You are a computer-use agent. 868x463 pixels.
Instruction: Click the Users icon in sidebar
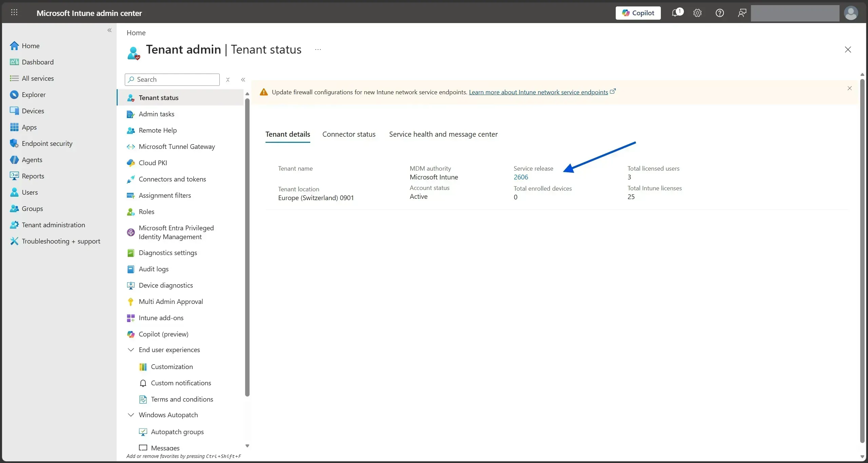[x=14, y=192]
